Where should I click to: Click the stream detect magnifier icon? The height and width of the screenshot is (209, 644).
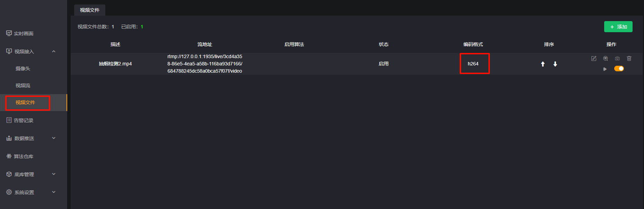point(606,58)
